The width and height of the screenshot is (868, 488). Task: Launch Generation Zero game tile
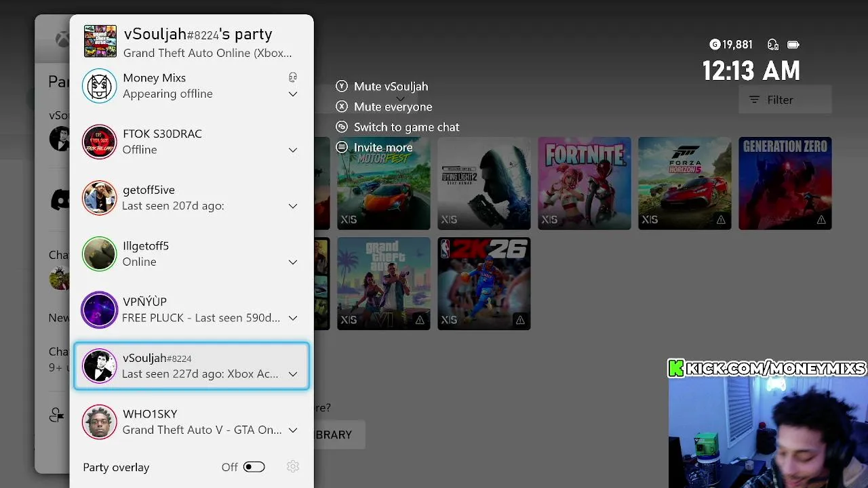785,183
